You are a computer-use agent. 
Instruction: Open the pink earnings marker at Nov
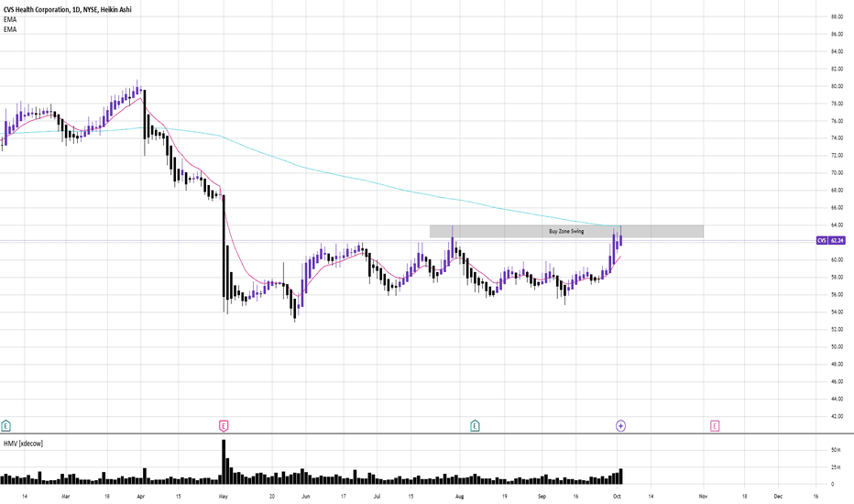(715, 425)
